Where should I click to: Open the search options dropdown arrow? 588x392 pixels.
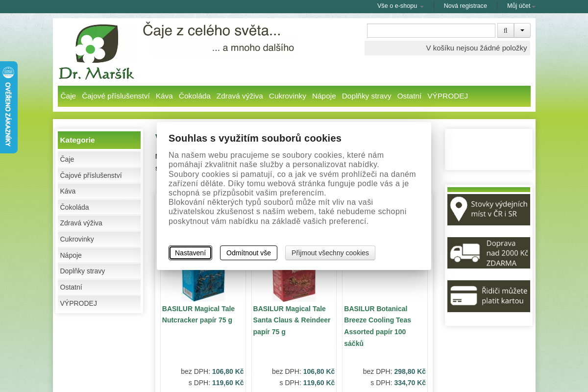[522, 30]
